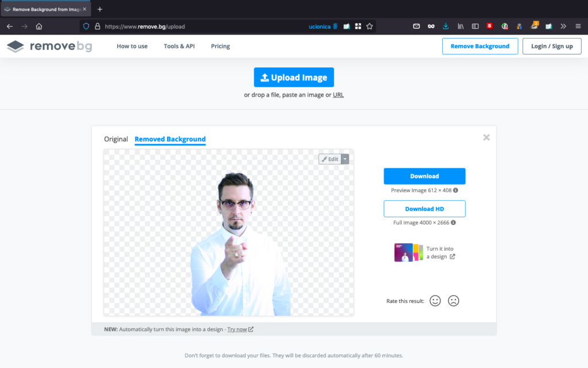Click the info icon beside Preview Image size

click(455, 190)
